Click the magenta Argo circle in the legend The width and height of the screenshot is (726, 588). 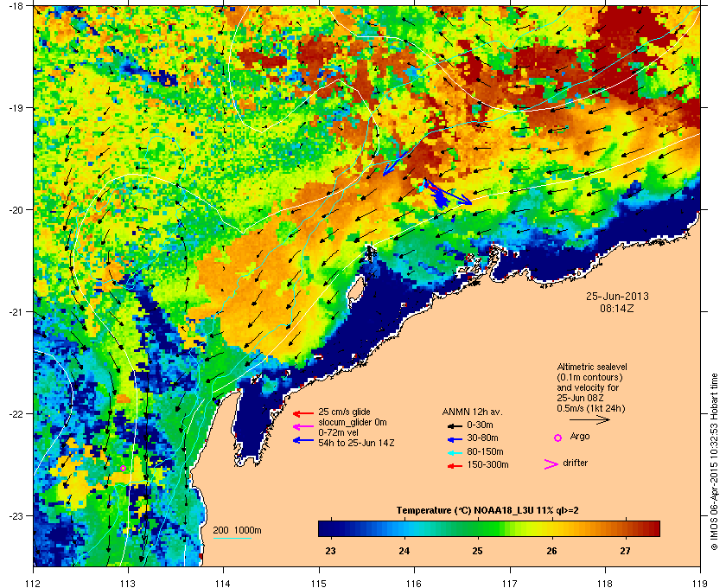(558, 438)
